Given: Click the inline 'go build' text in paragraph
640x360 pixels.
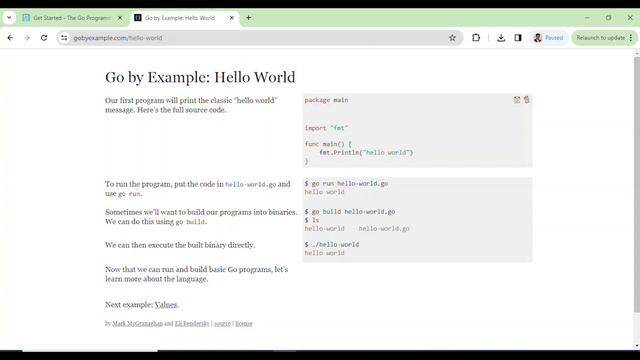Looking at the screenshot, I should [190, 222].
